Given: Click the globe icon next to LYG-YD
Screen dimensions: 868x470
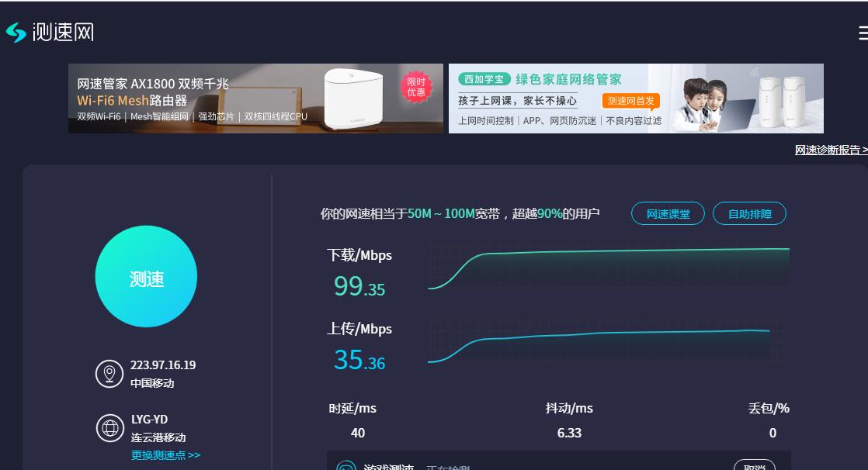Looking at the screenshot, I should [x=111, y=428].
